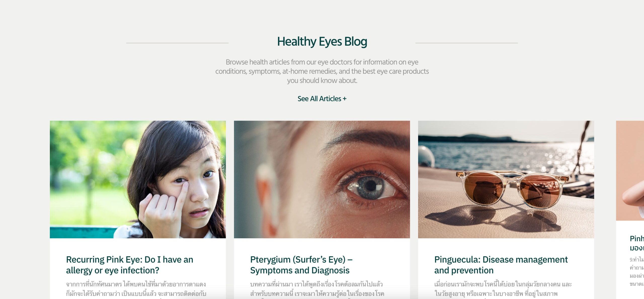Open the See All Articles + link
Viewport: 644px width, 299px height.
click(x=322, y=99)
